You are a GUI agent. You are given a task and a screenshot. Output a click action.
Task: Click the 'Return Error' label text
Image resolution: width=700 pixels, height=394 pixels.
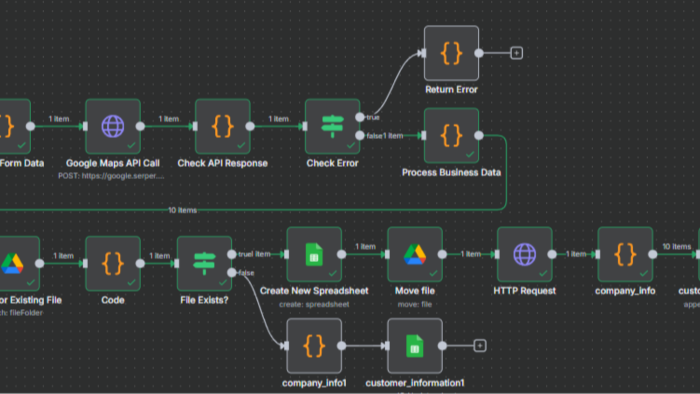tap(451, 90)
